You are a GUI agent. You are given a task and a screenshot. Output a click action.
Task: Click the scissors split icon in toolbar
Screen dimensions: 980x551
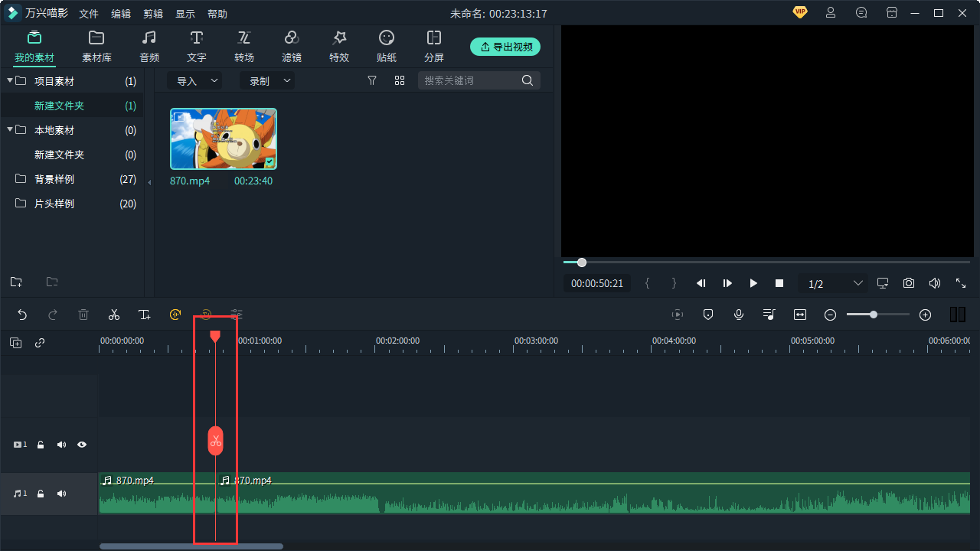tap(114, 315)
